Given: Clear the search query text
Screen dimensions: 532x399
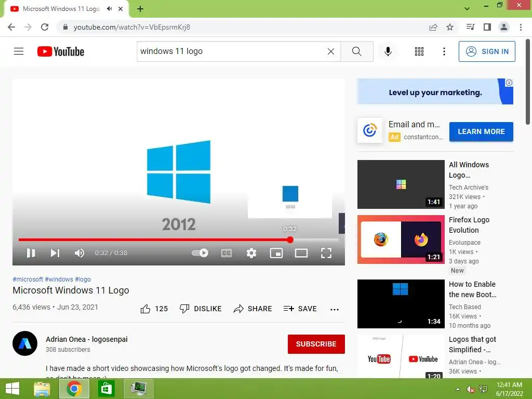Looking at the screenshot, I should coord(331,51).
